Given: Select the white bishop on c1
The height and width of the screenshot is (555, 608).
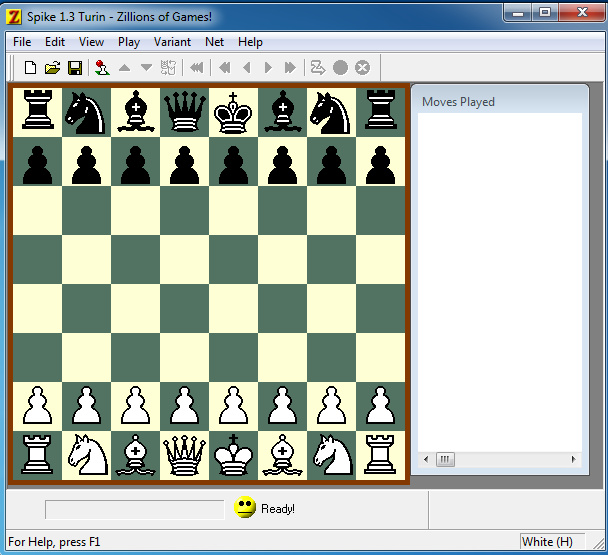Looking at the screenshot, I should coord(135,455).
